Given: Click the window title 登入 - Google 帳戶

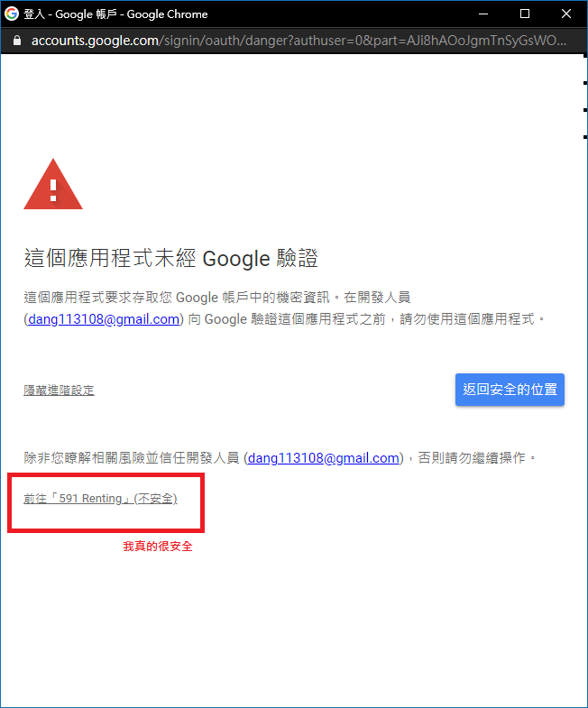Looking at the screenshot, I should click(70, 14).
